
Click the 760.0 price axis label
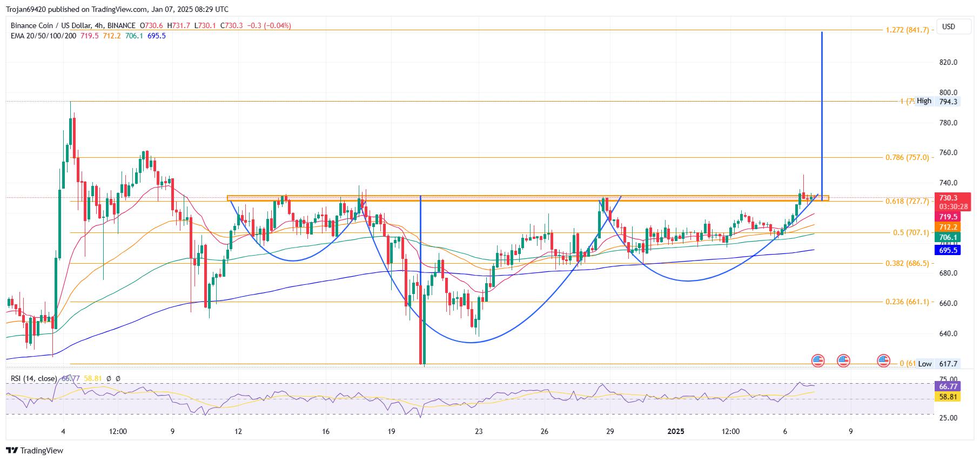click(x=948, y=152)
